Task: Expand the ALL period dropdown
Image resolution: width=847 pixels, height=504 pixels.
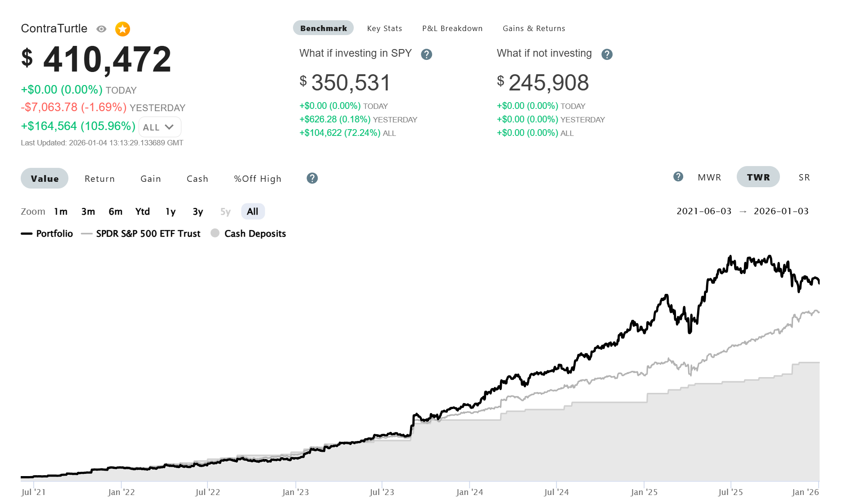Action: [x=159, y=127]
